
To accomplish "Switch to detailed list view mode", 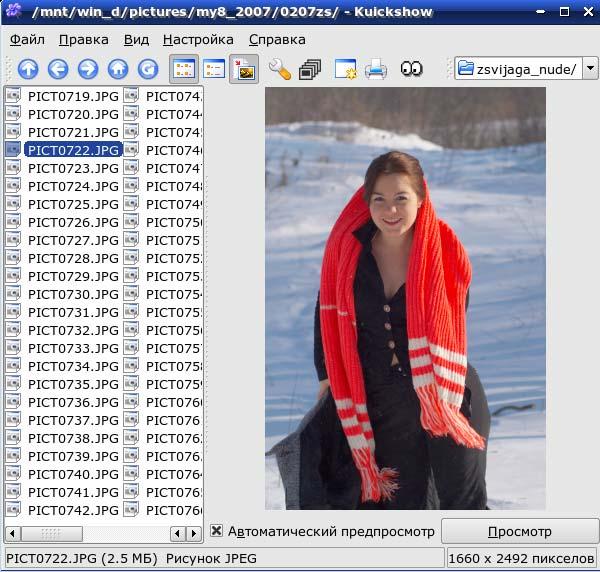I will pos(214,69).
